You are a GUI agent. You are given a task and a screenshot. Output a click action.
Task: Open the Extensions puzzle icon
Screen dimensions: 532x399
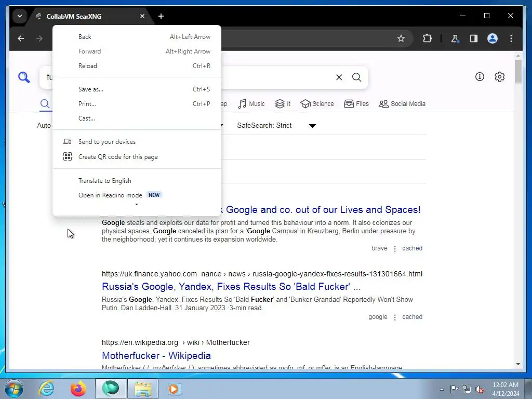pos(427,38)
